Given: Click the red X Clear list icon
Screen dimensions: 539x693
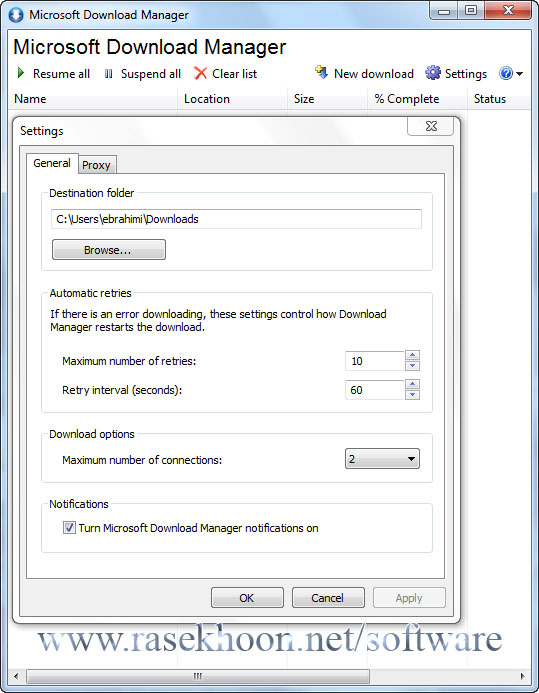Looking at the screenshot, I should (200, 73).
